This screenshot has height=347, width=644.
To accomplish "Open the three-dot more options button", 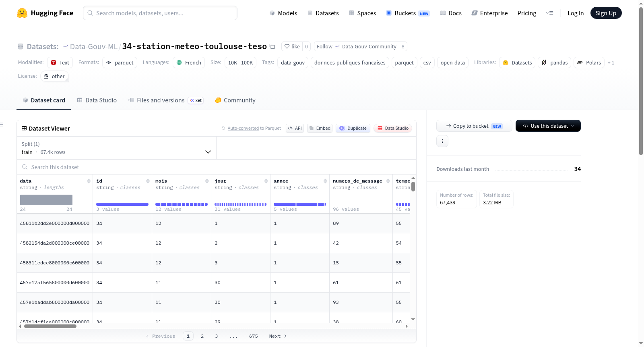I will 442,141.
